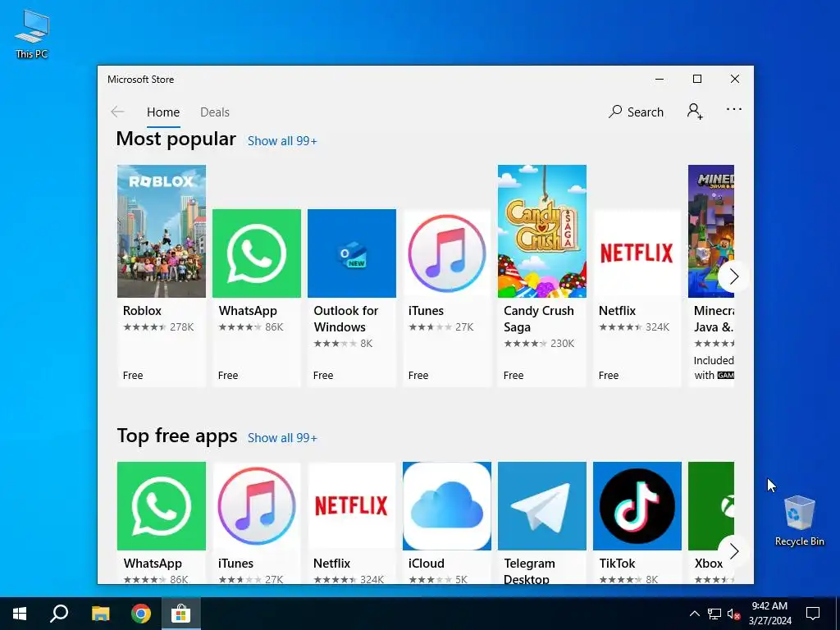Screen dimensions: 840x630
Task: Select the Recycle Bin desktop icon
Action: [799, 521]
